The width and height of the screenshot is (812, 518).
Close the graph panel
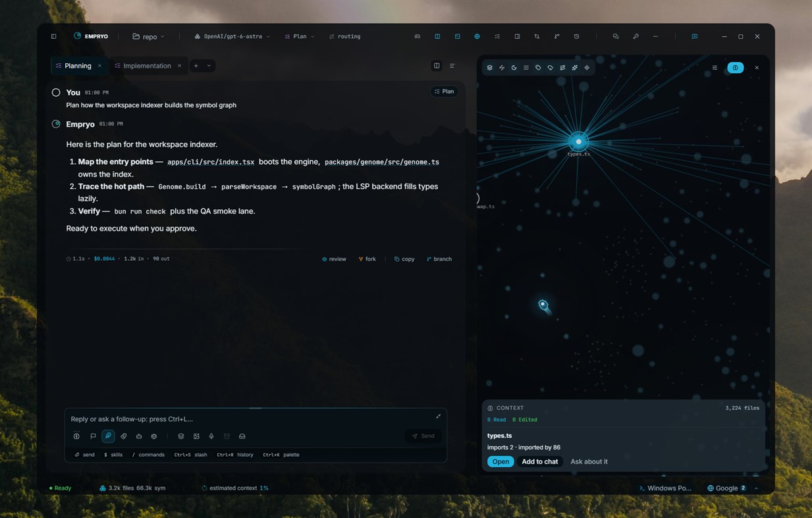pos(757,68)
